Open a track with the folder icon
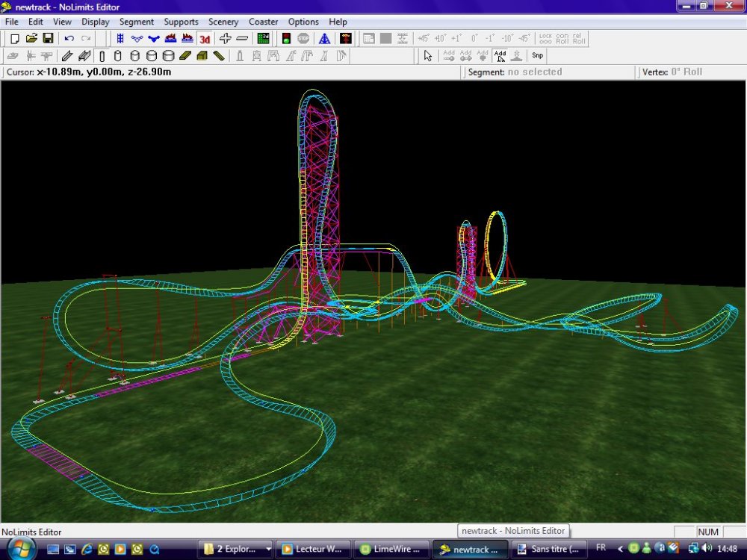 click(x=31, y=38)
